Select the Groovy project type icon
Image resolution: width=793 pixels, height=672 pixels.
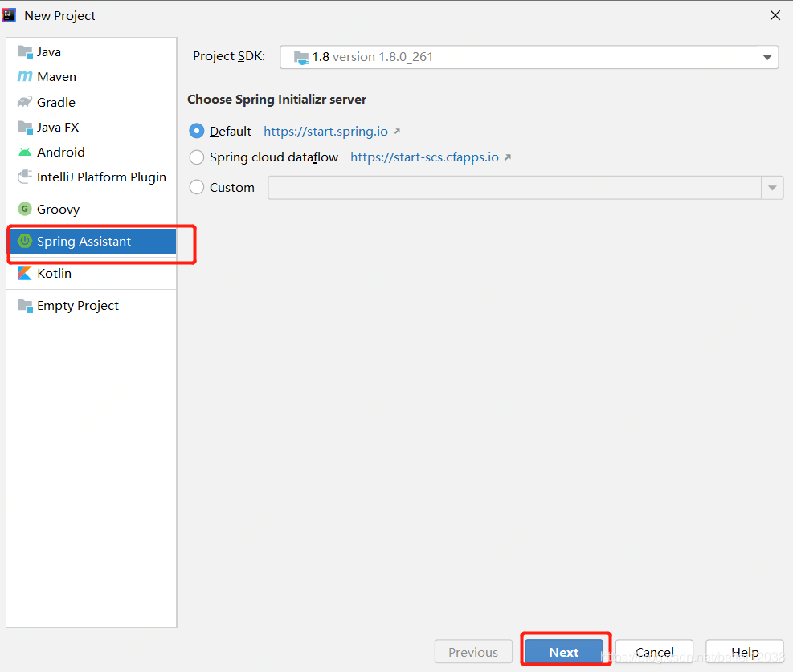[x=24, y=208]
